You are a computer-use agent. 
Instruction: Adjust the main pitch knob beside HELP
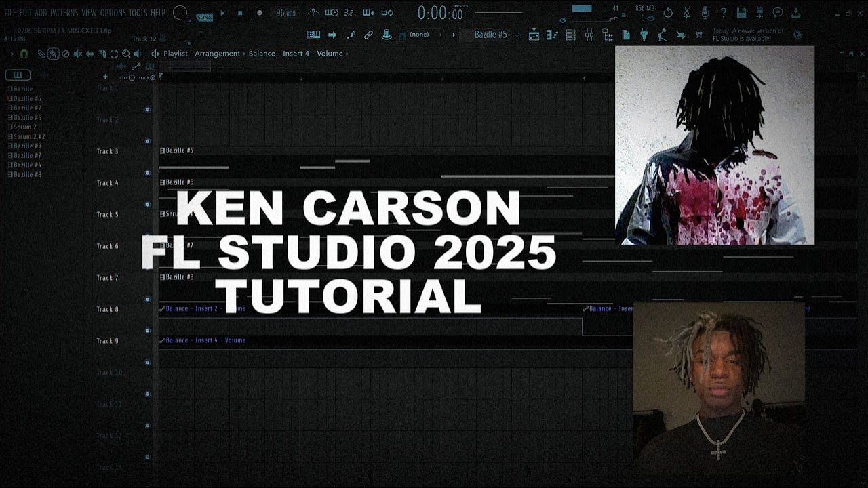tap(180, 13)
